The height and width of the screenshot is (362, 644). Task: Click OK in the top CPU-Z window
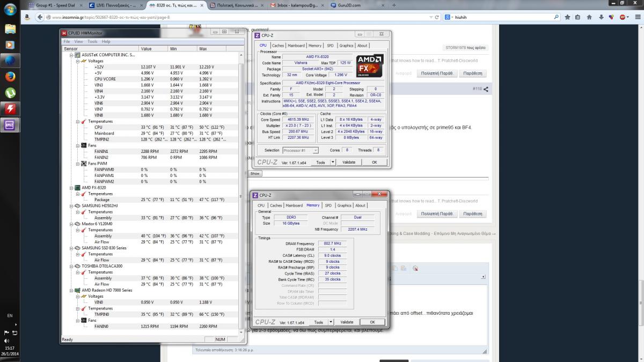click(x=374, y=162)
